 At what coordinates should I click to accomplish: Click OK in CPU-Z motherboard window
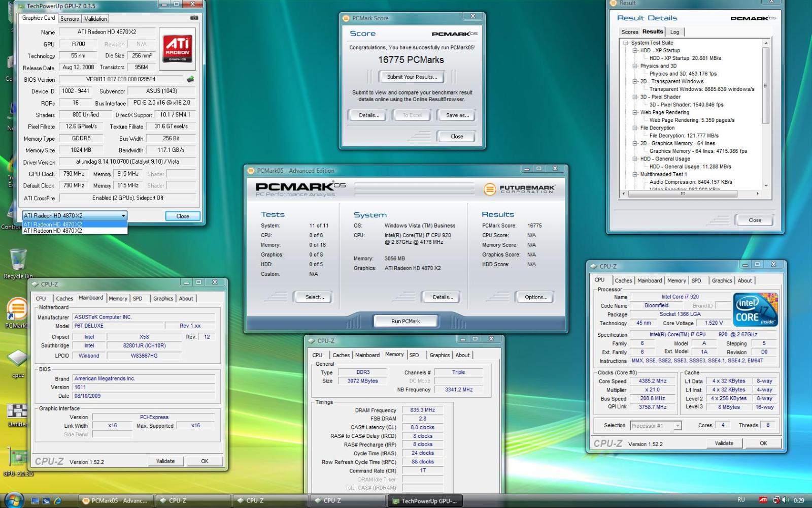[205, 461]
